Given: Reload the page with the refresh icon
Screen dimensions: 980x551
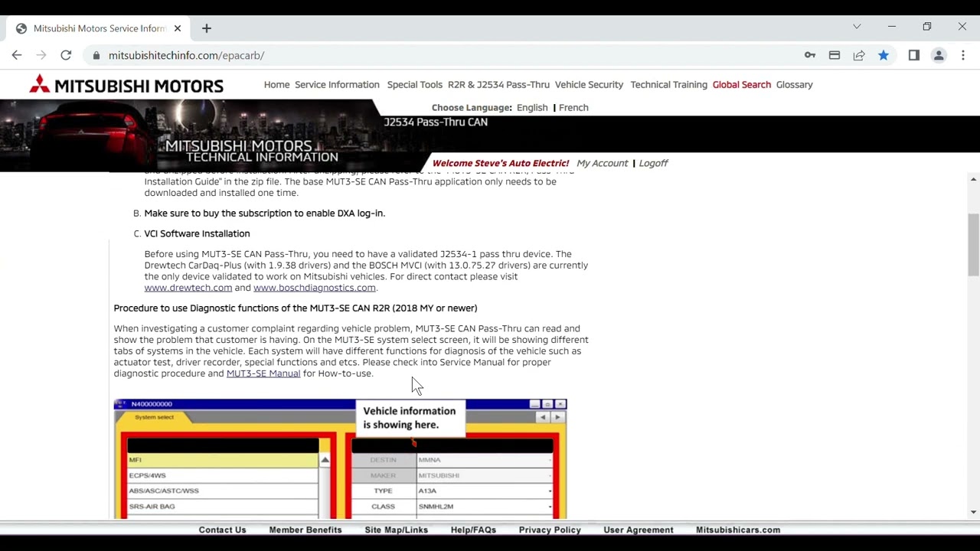Looking at the screenshot, I should pyautogui.click(x=66, y=55).
